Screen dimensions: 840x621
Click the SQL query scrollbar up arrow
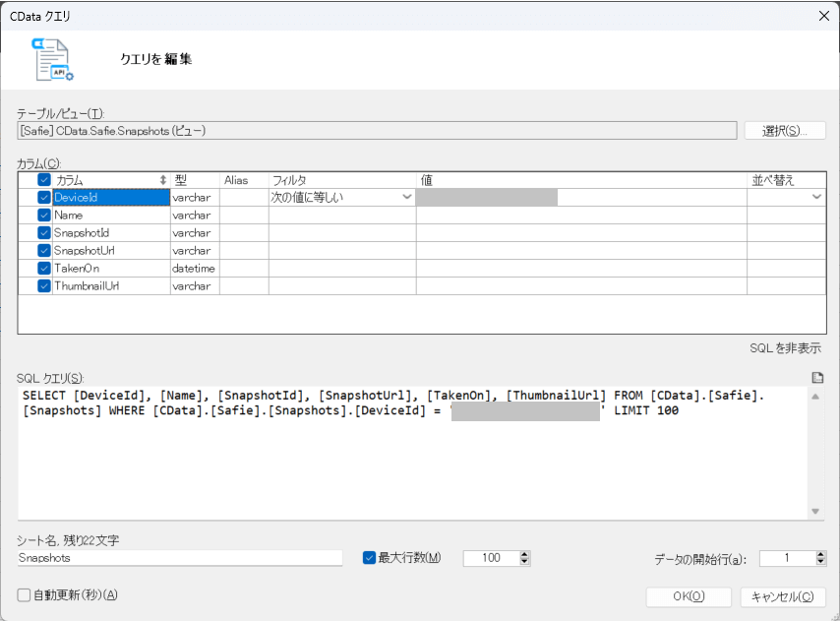point(815,397)
